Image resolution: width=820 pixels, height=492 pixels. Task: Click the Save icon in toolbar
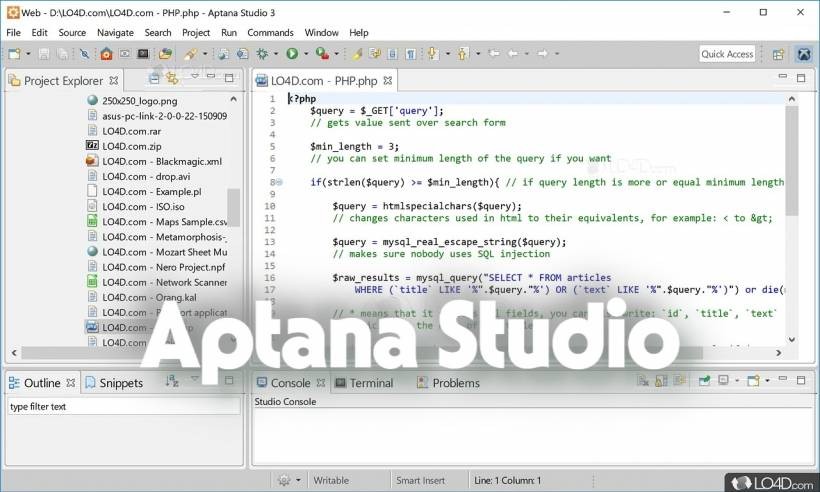click(44, 54)
